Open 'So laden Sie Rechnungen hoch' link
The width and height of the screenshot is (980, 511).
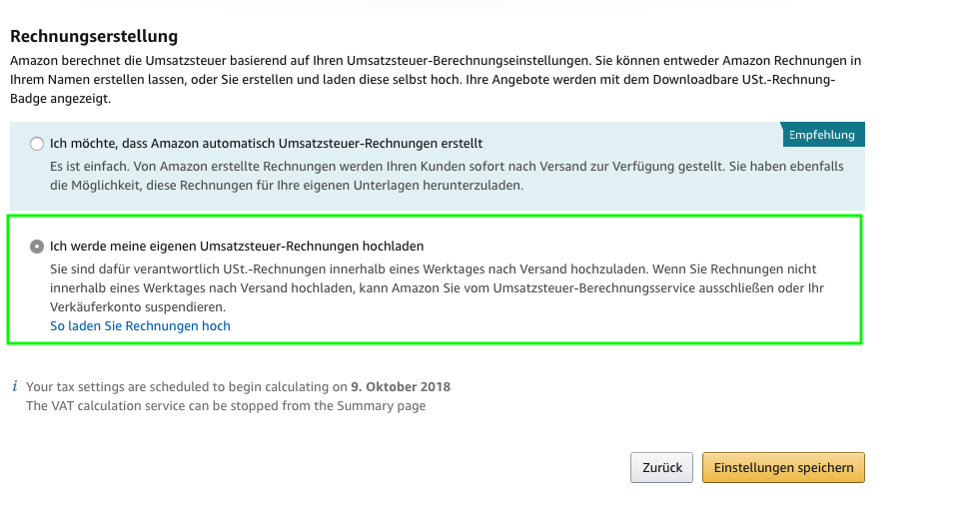[x=140, y=326]
